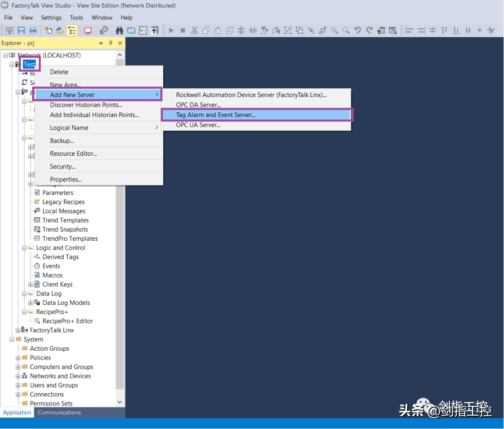Toggle the Explorer panel pin (auto-hide)
Screen dimensions: 504x429
(111, 43)
